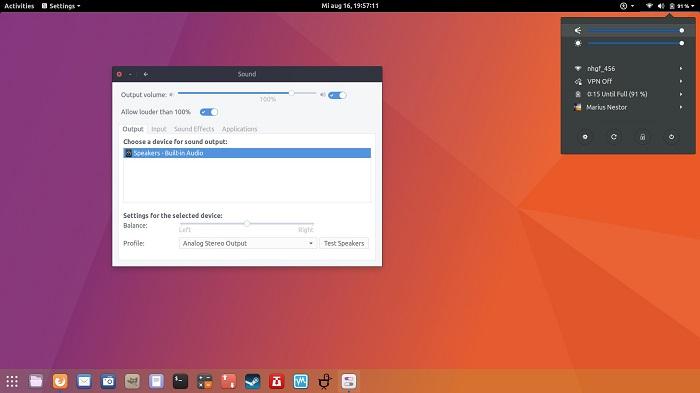Image resolution: width=700 pixels, height=393 pixels.
Task: Click the accessibility icon in the top bar
Action: pos(623,6)
